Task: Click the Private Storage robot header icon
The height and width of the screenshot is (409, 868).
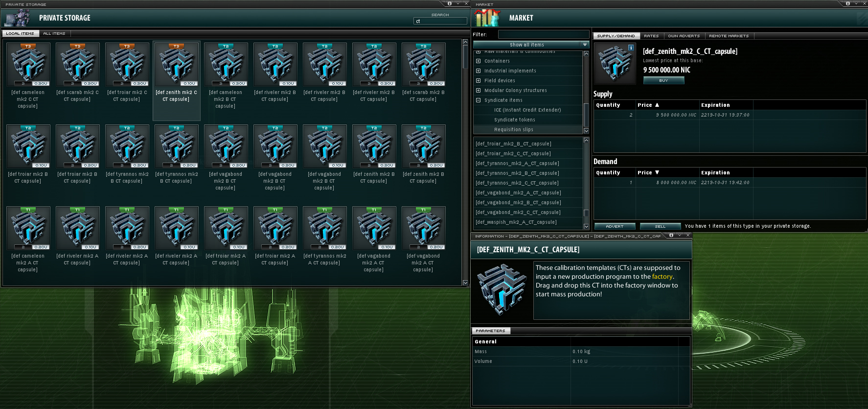Action: pos(17,18)
